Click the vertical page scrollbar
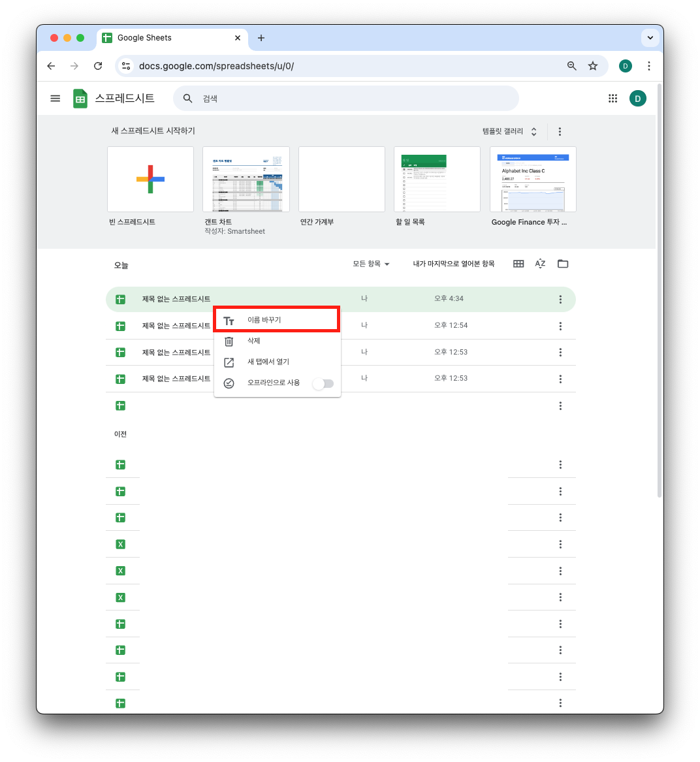 (660, 292)
